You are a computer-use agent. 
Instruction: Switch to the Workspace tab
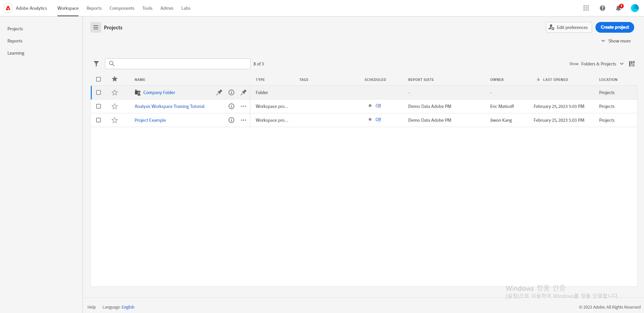point(68,8)
